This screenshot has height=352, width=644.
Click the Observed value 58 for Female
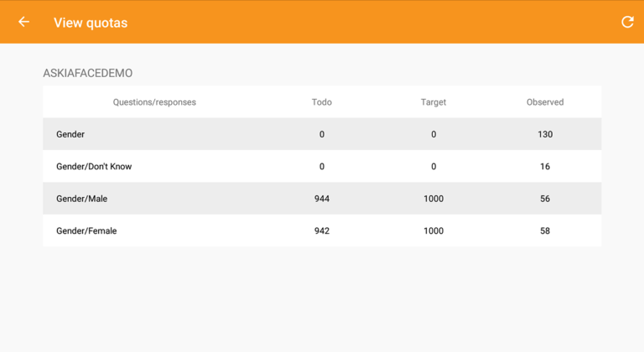[545, 230]
